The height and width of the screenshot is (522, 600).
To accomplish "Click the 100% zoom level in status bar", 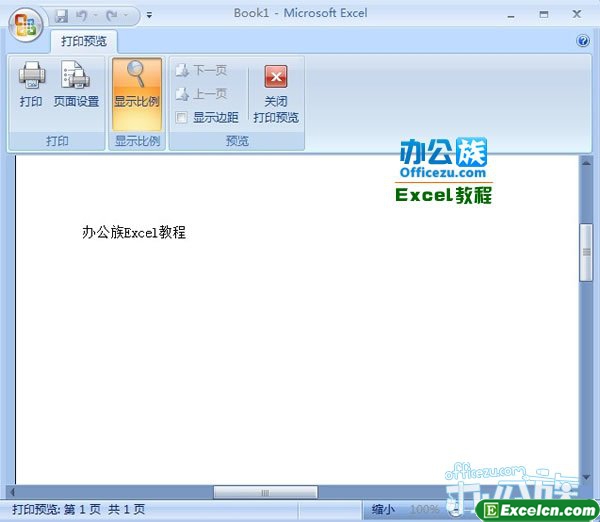I will pyautogui.click(x=424, y=509).
